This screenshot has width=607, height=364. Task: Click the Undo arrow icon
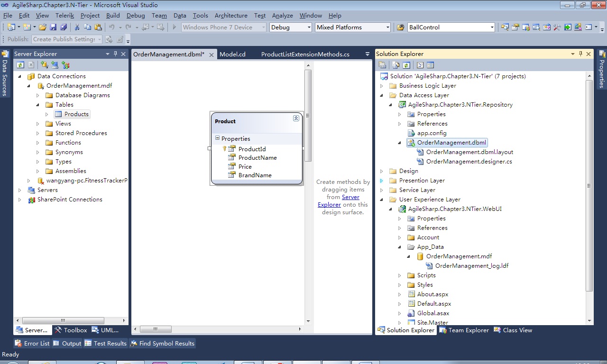(x=112, y=27)
